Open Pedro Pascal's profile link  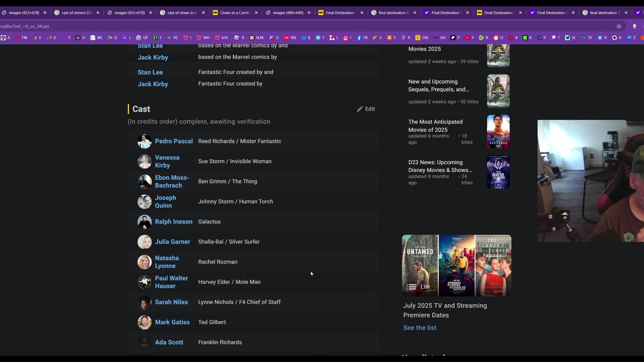coord(174,141)
